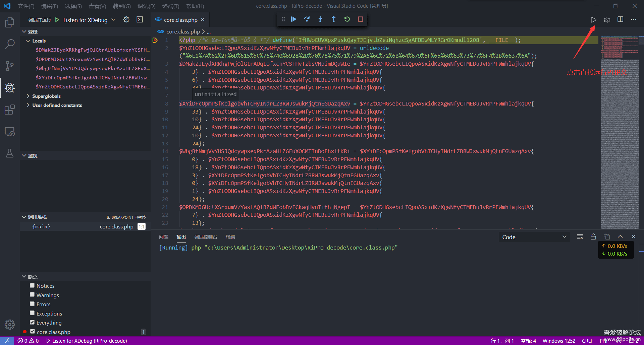Screen dimensions: 644x345
Task: Open the Code output channel dropdown
Action: (534, 237)
